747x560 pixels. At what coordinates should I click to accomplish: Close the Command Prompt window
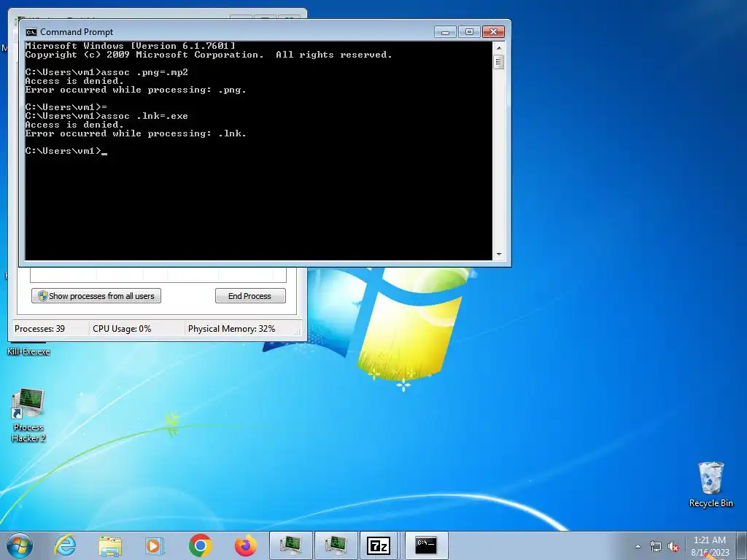(x=494, y=32)
